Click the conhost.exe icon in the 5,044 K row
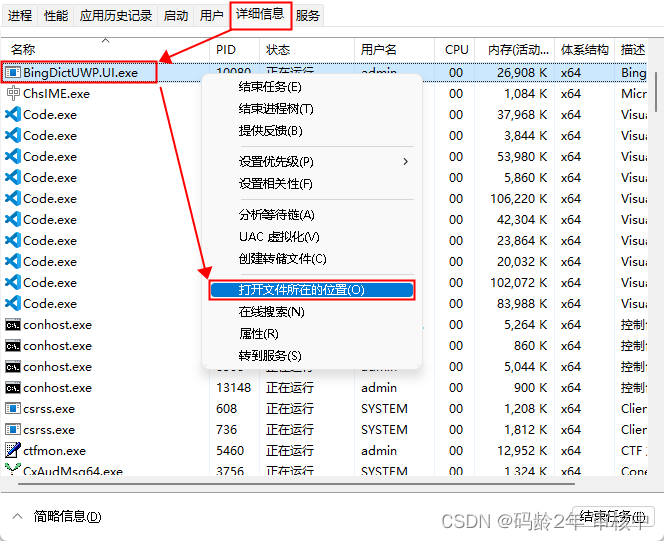This screenshot has width=664, height=541. [13, 367]
